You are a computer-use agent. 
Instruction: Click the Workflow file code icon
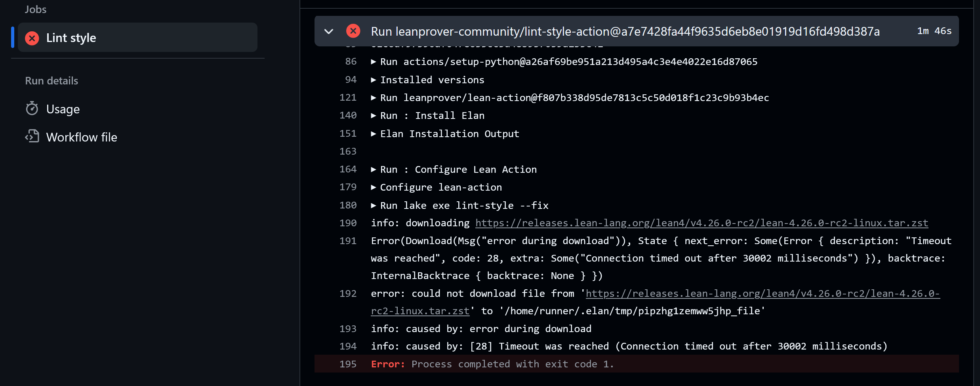point(32,137)
